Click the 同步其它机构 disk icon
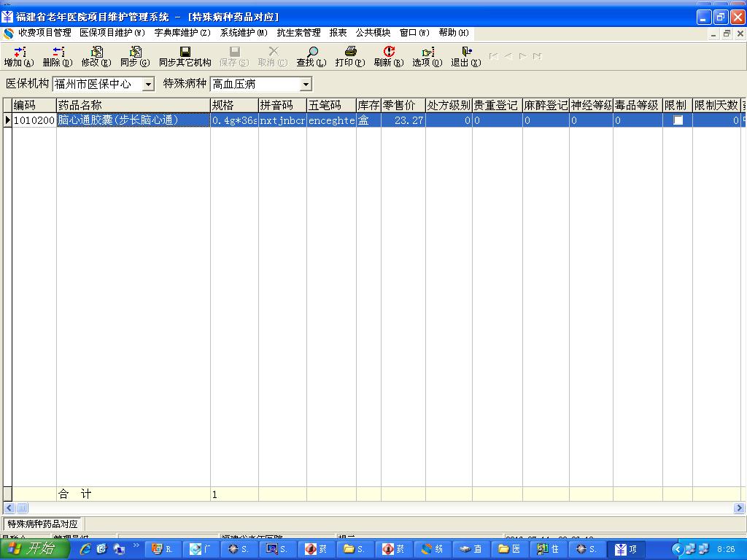This screenshot has height=560, width=747. [x=185, y=52]
